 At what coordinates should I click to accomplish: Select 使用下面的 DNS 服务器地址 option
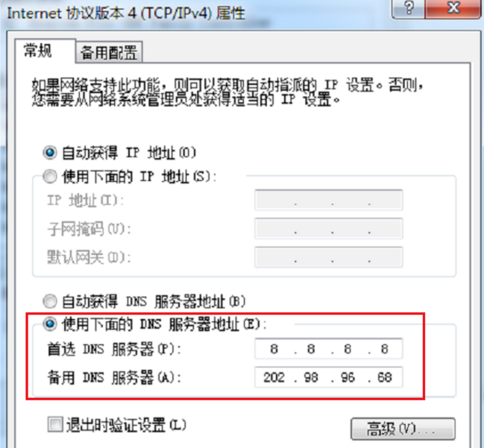coord(50,324)
